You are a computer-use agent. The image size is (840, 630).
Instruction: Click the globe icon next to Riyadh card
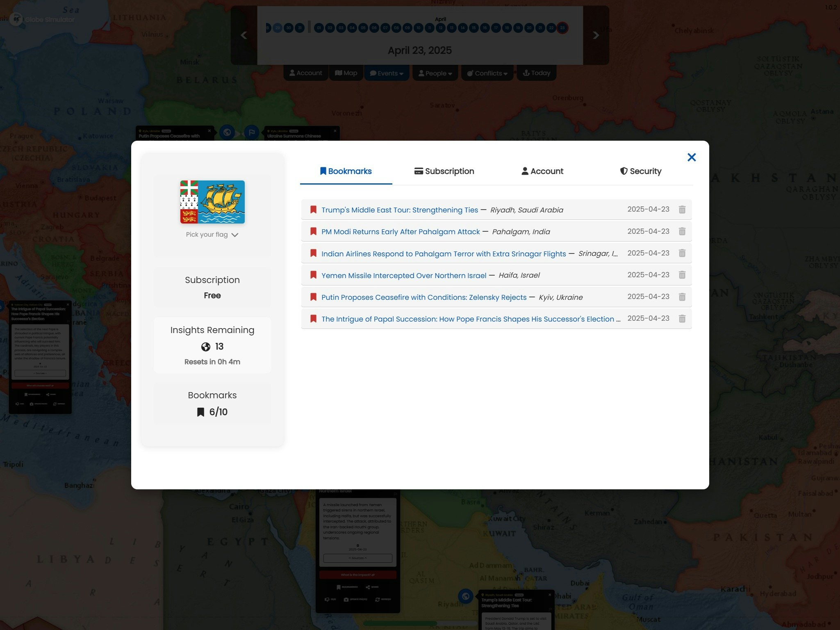tap(465, 596)
